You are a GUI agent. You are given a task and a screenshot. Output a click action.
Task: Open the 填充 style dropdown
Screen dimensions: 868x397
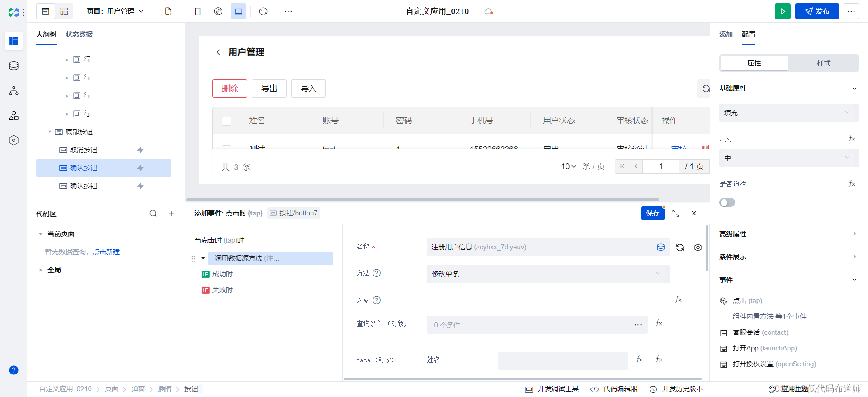(789, 113)
